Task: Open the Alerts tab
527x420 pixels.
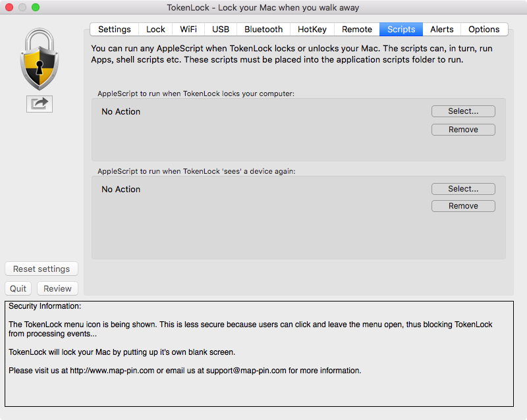Action: [441, 29]
